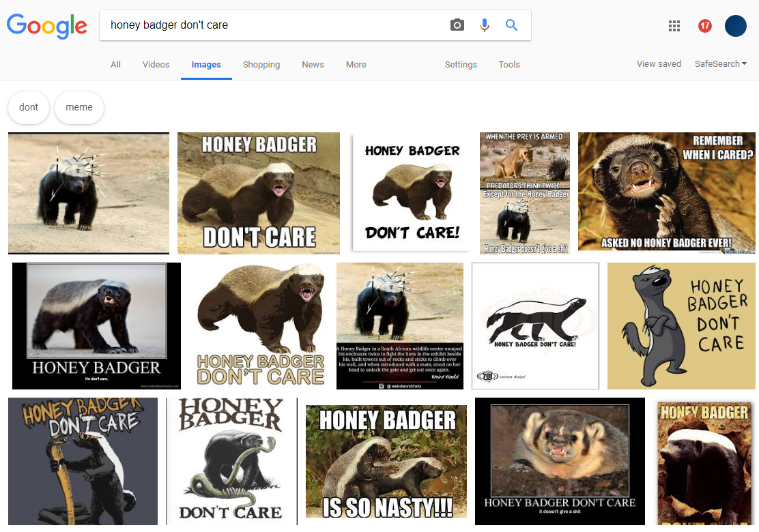
Task: Open the Tools filter options
Action: tap(509, 65)
